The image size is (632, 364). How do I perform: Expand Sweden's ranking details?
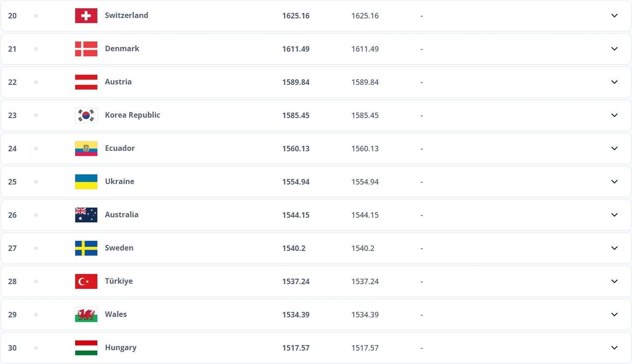tap(614, 248)
